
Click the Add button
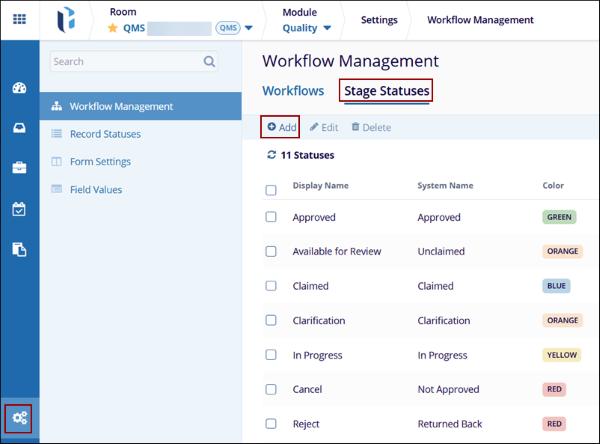281,128
